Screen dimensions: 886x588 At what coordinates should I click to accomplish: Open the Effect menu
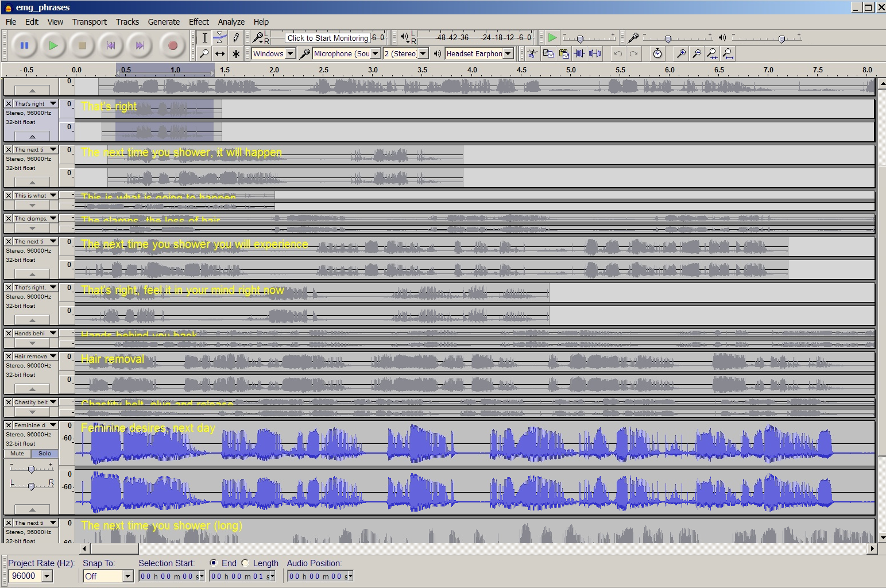click(199, 22)
